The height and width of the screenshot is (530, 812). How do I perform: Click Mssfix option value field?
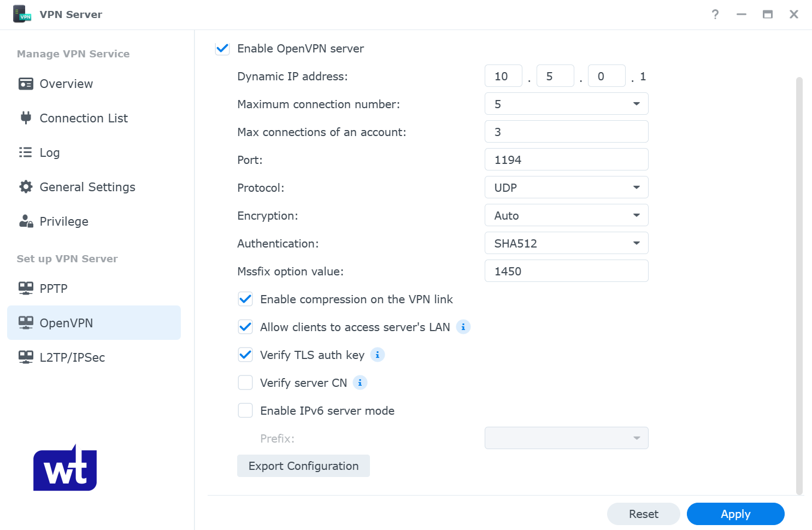point(566,271)
